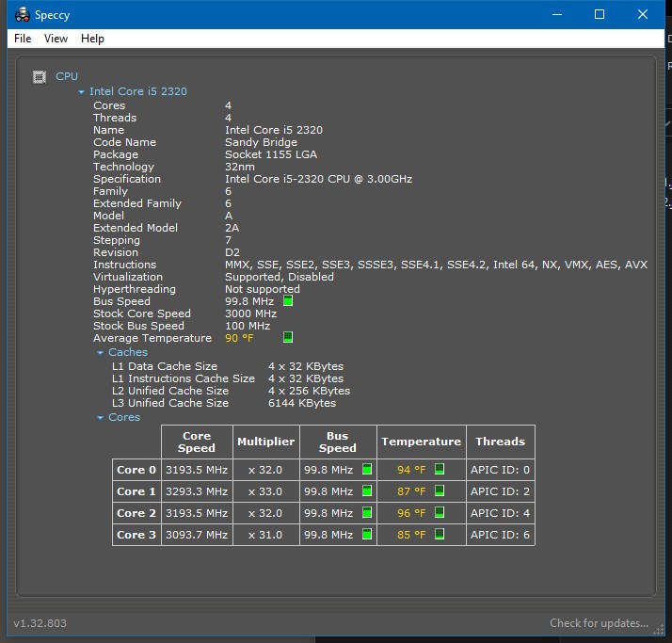The height and width of the screenshot is (643, 672).
Task: Maximize the Speccy window
Action: (600, 14)
